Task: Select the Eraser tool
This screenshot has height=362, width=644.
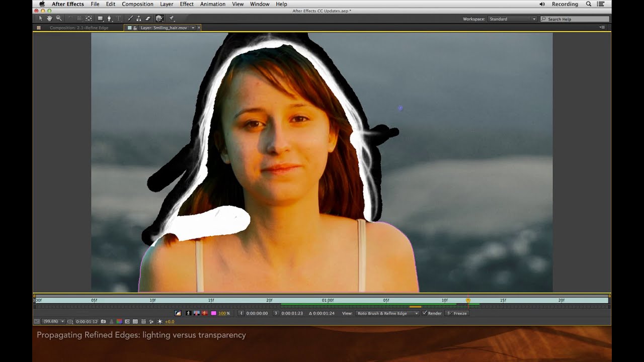Action: click(x=147, y=18)
